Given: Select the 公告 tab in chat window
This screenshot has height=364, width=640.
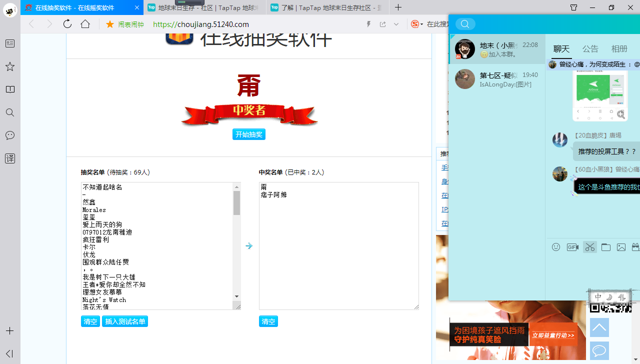Looking at the screenshot, I should (590, 48).
